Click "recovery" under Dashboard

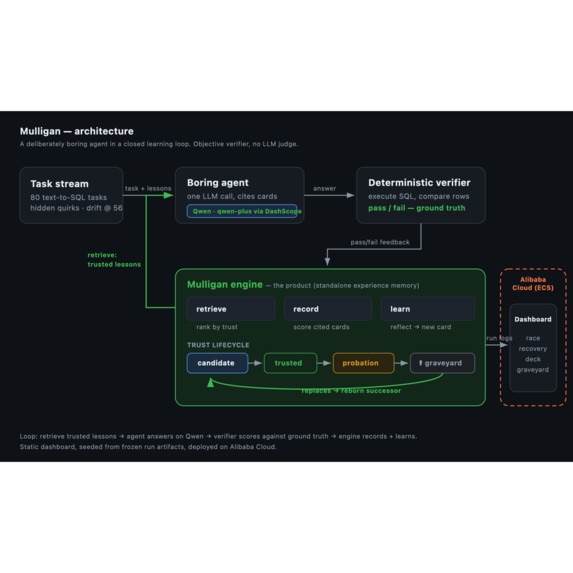coord(533,349)
